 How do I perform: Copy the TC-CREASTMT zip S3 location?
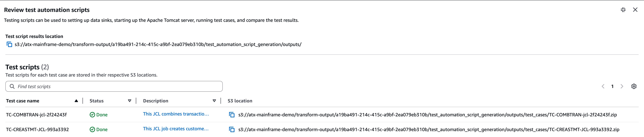point(231,129)
